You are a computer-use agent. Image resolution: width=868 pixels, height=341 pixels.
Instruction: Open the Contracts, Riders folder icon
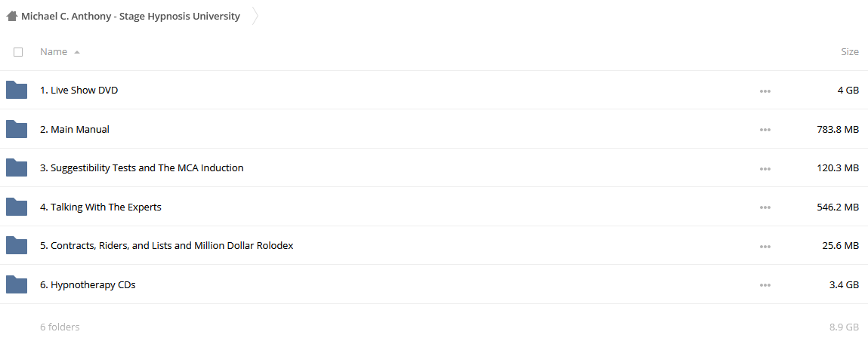click(x=17, y=246)
